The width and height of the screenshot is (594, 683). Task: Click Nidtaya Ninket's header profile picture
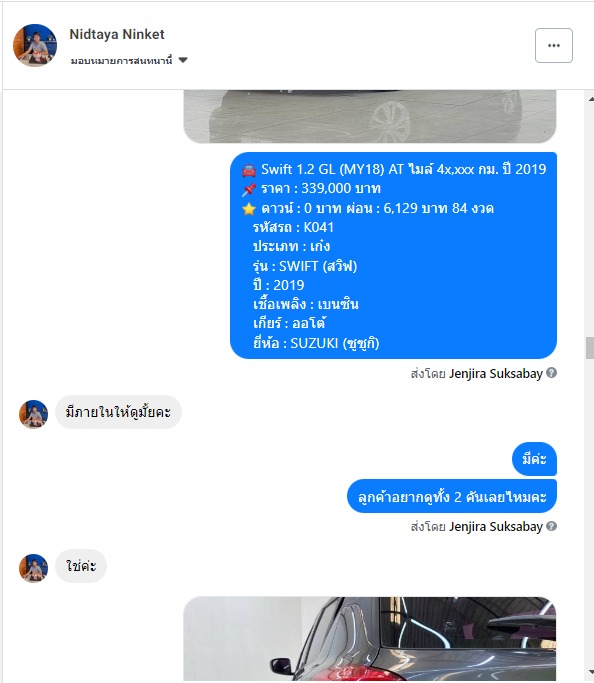pos(35,45)
